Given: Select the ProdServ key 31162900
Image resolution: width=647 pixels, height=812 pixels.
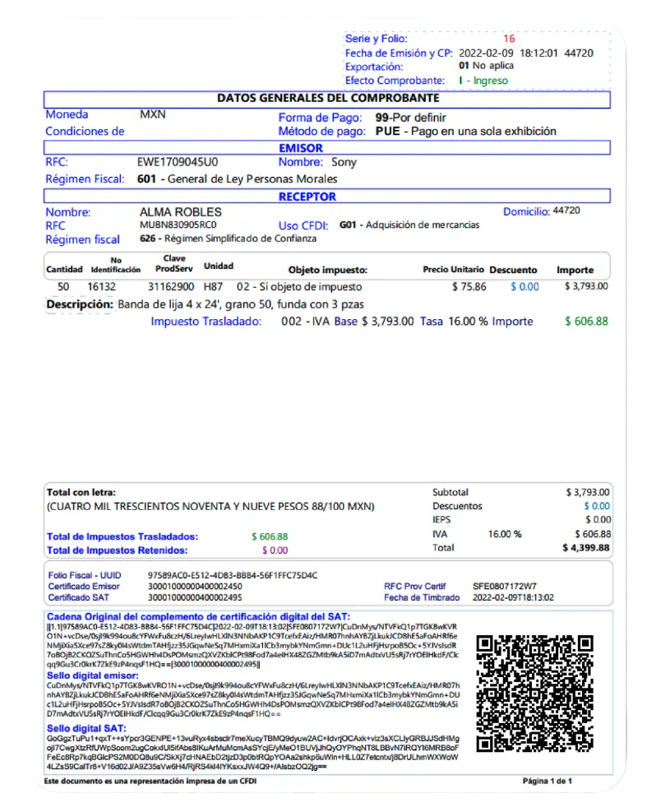Looking at the screenshot, I should click(171, 287).
